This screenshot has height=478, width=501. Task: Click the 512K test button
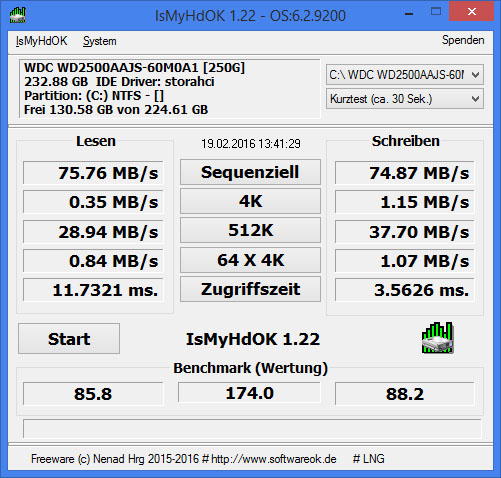[x=250, y=230]
